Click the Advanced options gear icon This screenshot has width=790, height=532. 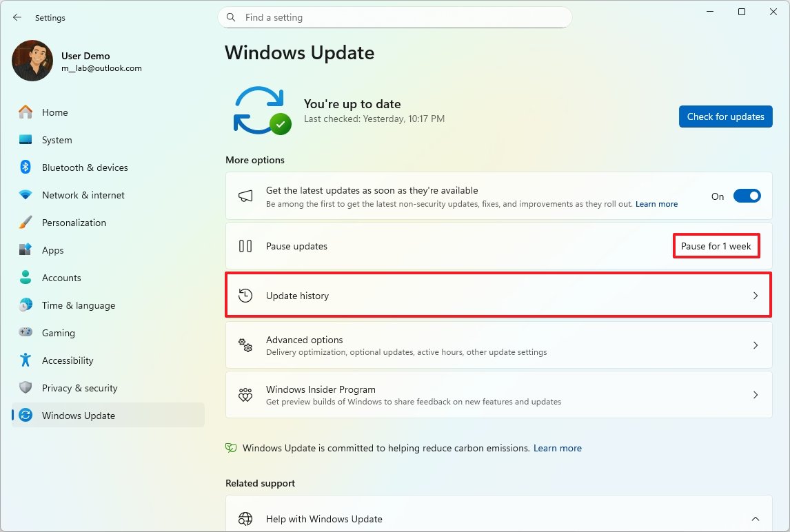coord(246,345)
